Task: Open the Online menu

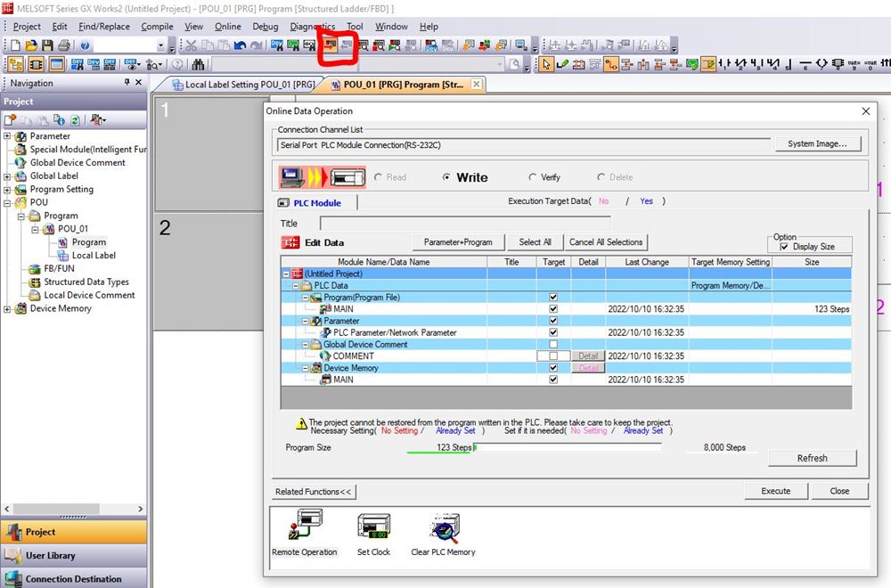Action: pos(227,26)
